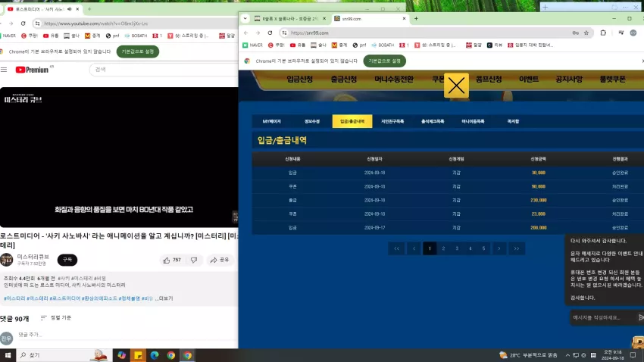The height and width of the screenshot is (362, 644).
Task: Send the chat message arrow icon
Action: pyautogui.click(x=641, y=317)
